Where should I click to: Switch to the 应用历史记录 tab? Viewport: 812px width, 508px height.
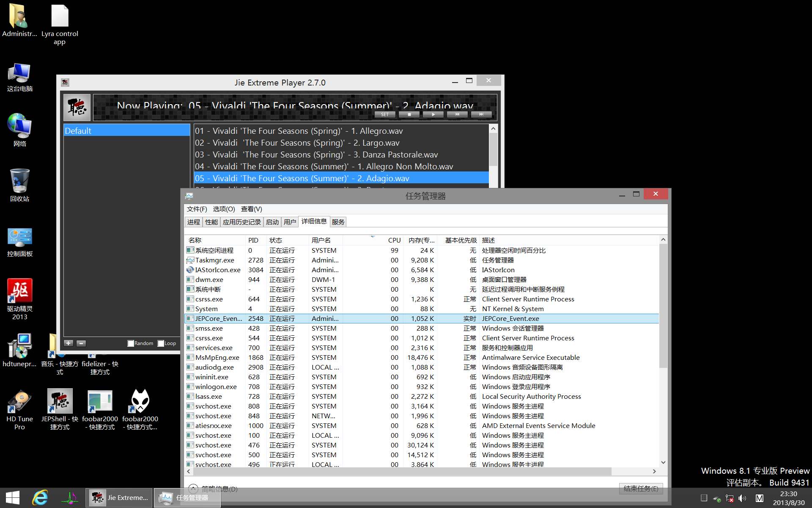(242, 222)
